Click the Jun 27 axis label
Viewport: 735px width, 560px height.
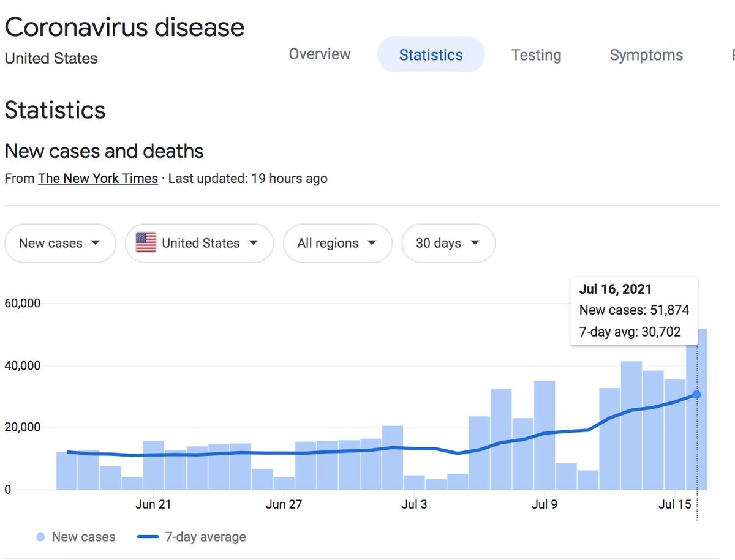tap(284, 504)
